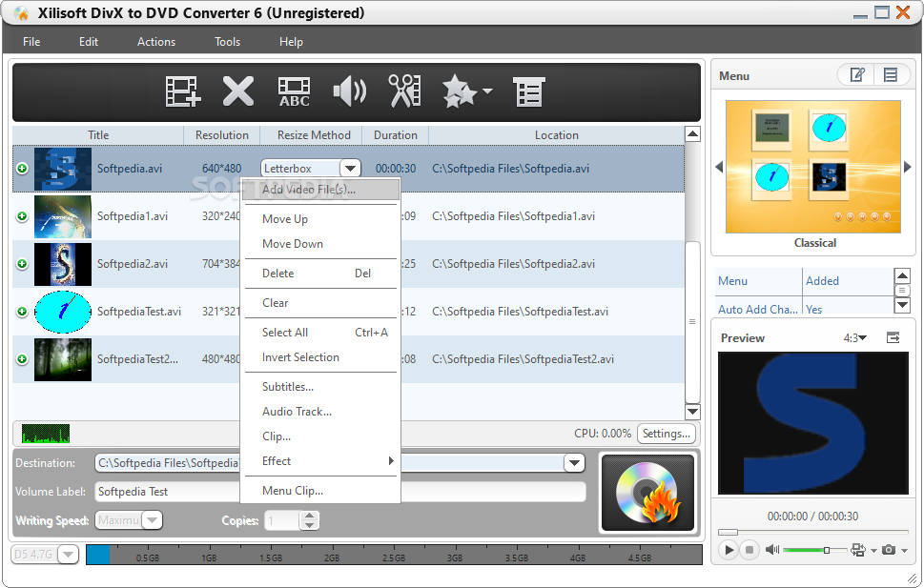The width and height of the screenshot is (924, 588).
Task: Click the green plus beside Softpedia.avi
Action: point(22,169)
